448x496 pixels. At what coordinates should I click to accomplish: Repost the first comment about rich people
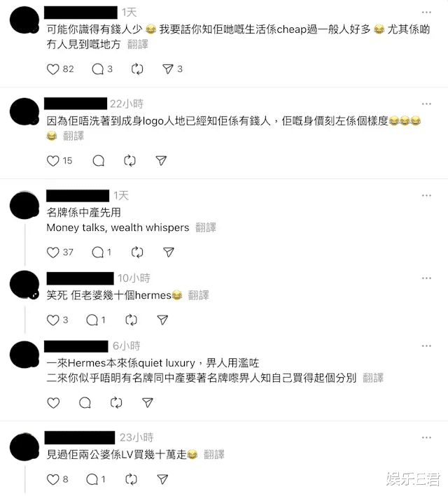(137, 69)
